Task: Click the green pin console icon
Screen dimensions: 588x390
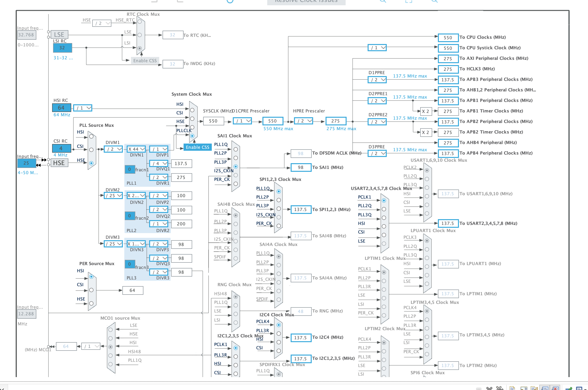Action: tap(569, 389)
